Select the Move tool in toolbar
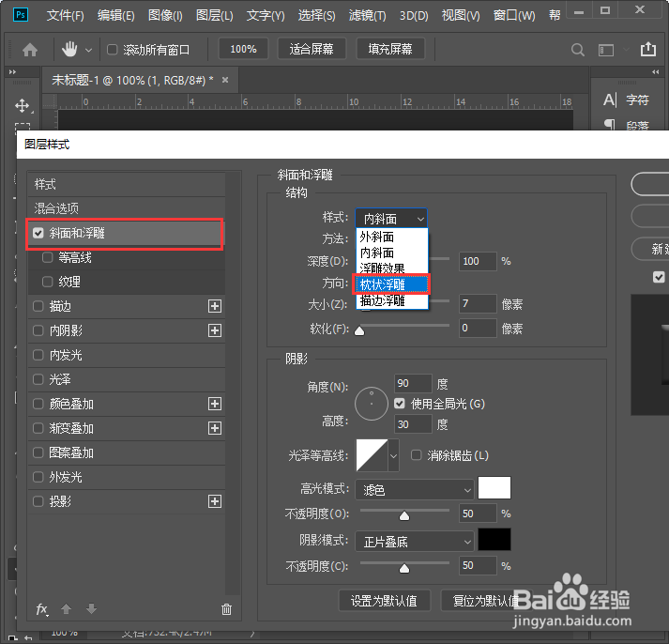 [x=23, y=105]
